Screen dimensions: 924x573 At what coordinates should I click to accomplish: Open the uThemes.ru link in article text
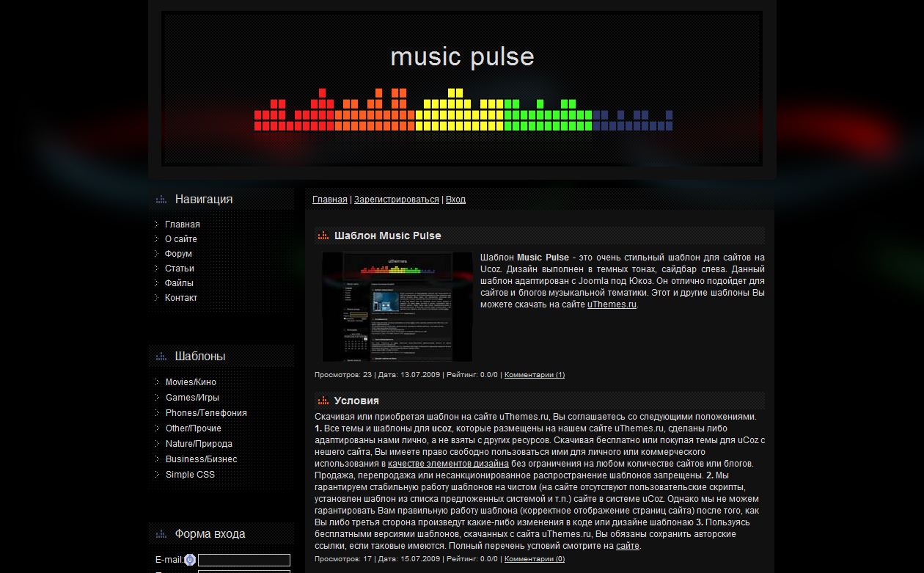(612, 304)
